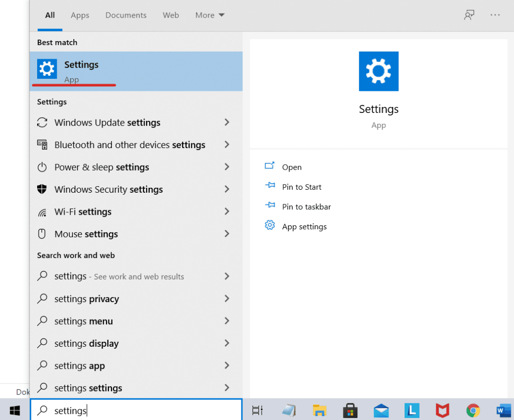514x420 pixels.
Task: Select 'settings display' search suggestion text
Action: (x=86, y=343)
